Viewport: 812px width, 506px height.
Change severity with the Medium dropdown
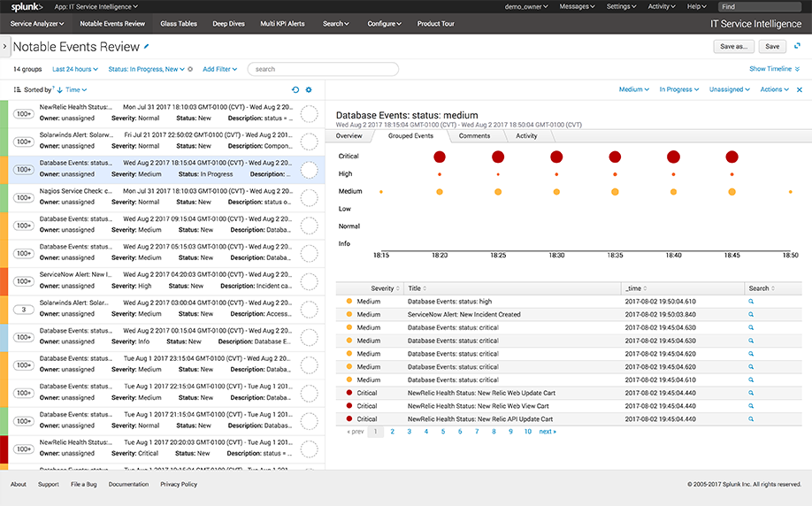point(634,89)
